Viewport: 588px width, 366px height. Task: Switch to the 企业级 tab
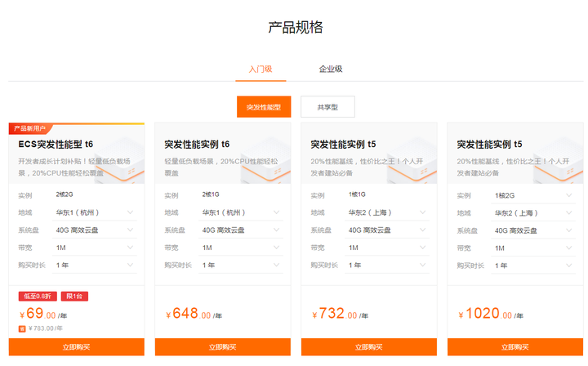click(331, 69)
